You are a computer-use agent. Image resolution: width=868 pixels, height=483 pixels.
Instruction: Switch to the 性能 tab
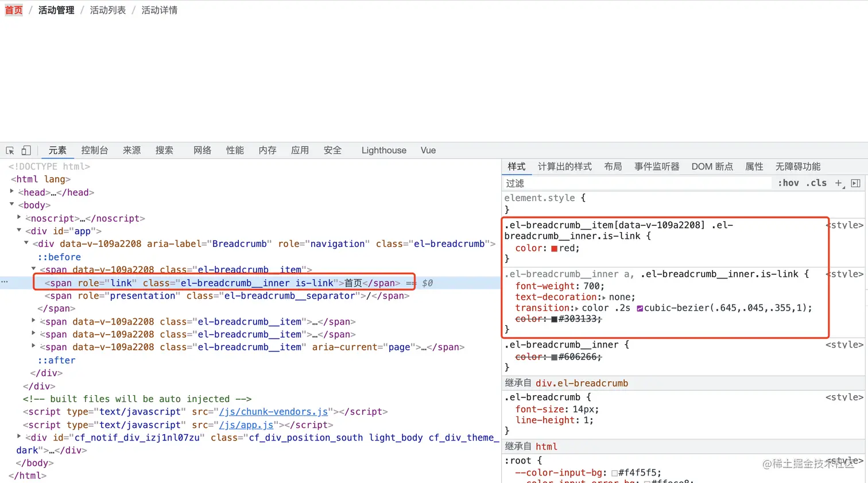(x=235, y=150)
